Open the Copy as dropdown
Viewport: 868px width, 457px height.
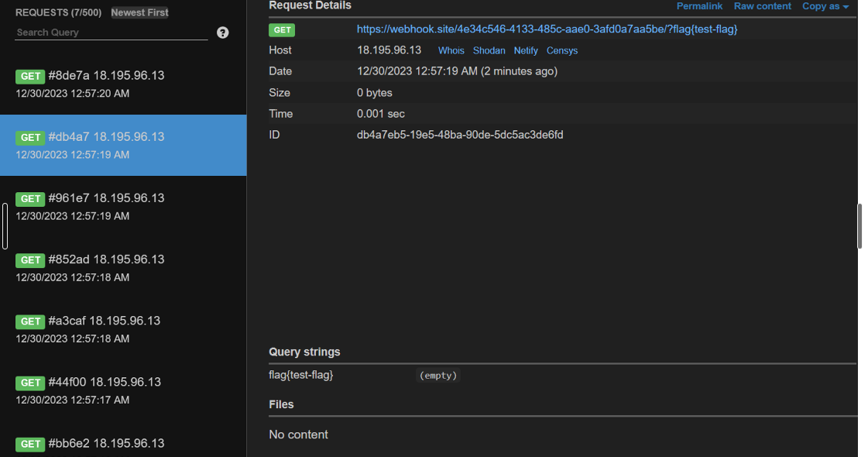tap(825, 6)
